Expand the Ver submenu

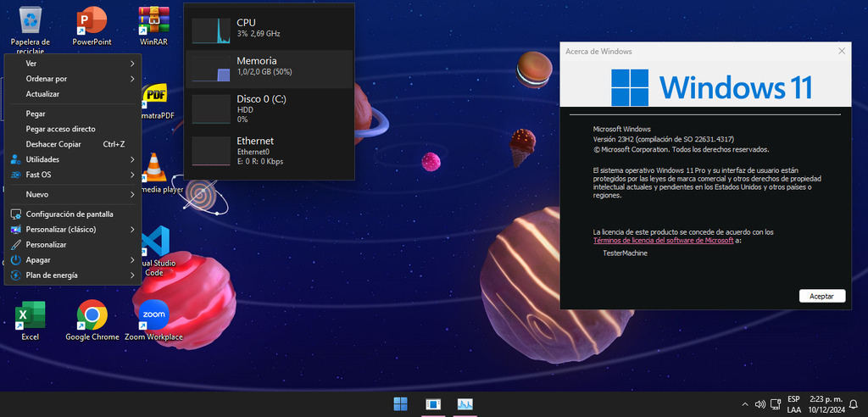coord(72,64)
